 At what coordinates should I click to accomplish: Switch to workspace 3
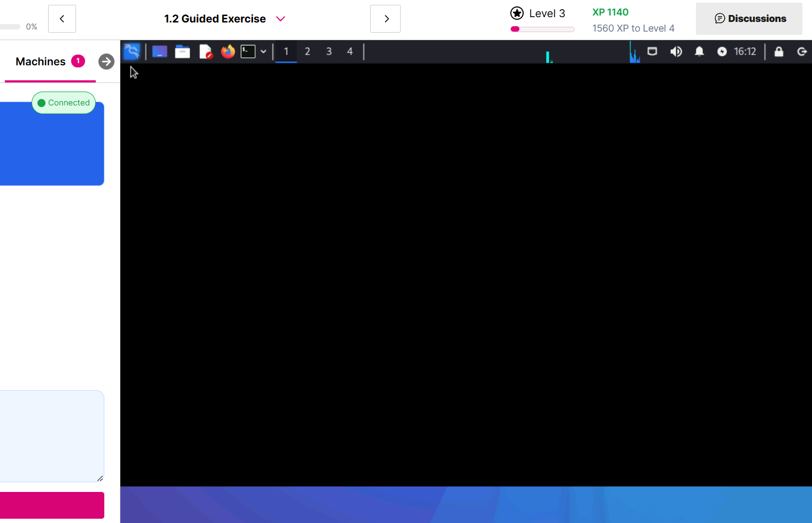tap(328, 51)
